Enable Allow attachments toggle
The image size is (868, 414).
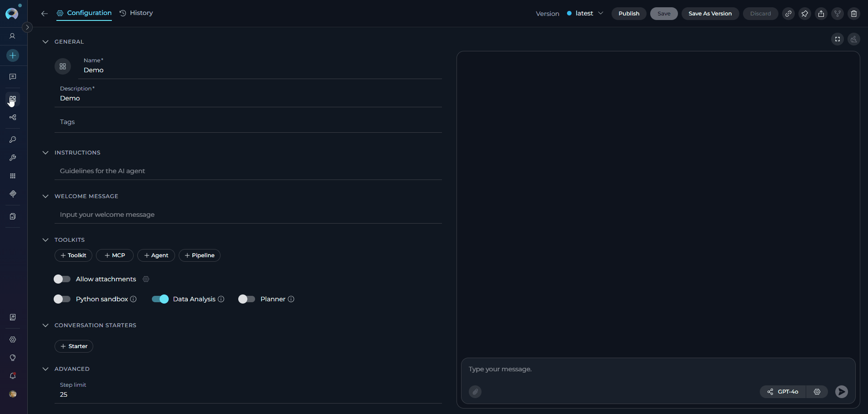62,279
